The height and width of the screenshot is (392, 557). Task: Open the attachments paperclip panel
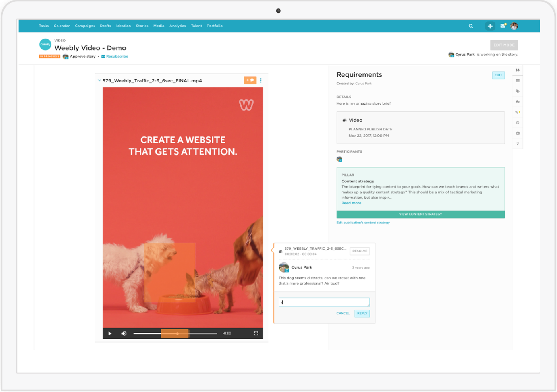(x=517, y=112)
